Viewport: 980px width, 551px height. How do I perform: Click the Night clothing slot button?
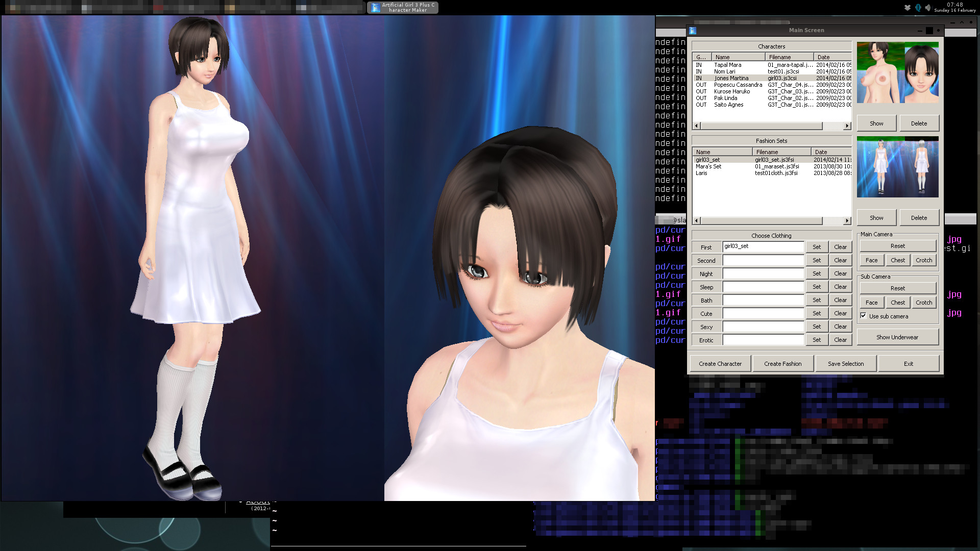706,274
